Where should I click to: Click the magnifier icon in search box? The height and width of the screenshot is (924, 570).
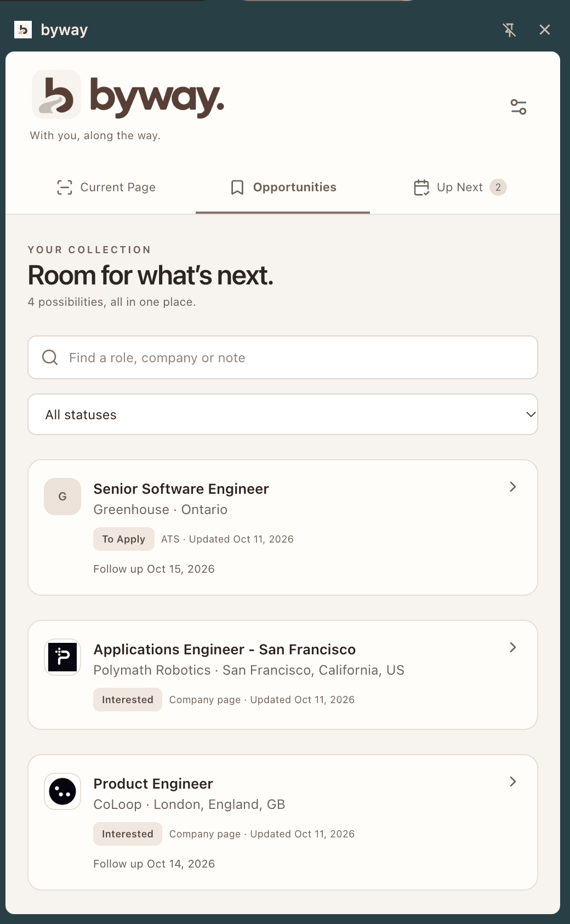tap(50, 357)
